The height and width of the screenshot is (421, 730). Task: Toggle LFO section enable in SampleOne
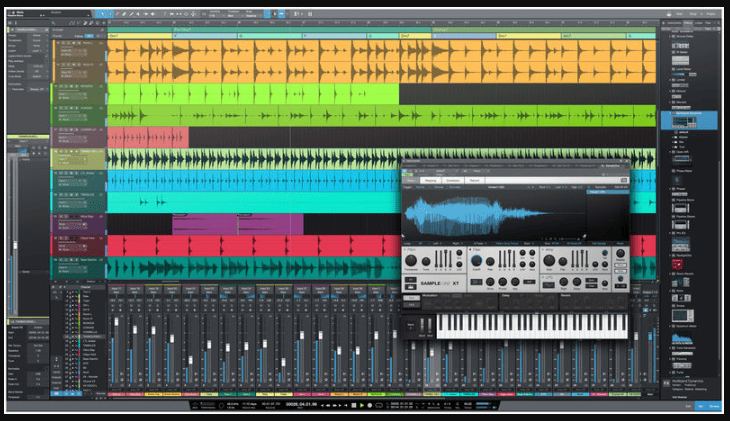[543, 278]
